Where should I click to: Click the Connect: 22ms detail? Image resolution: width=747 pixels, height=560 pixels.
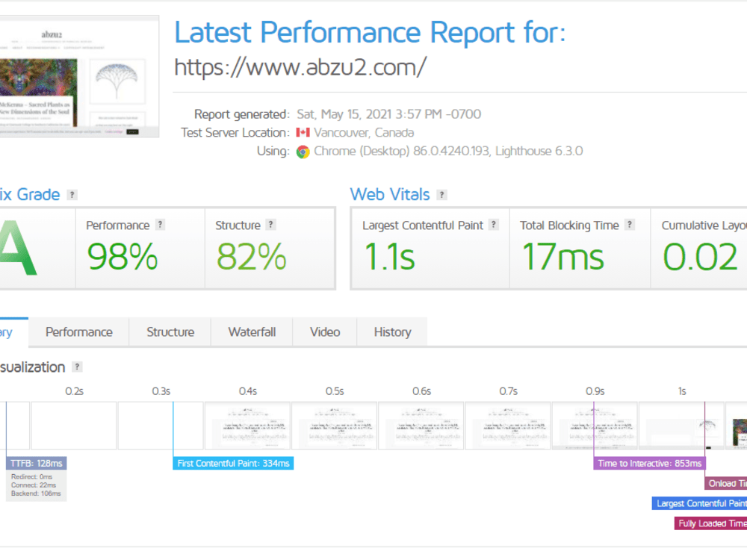[x=34, y=485]
